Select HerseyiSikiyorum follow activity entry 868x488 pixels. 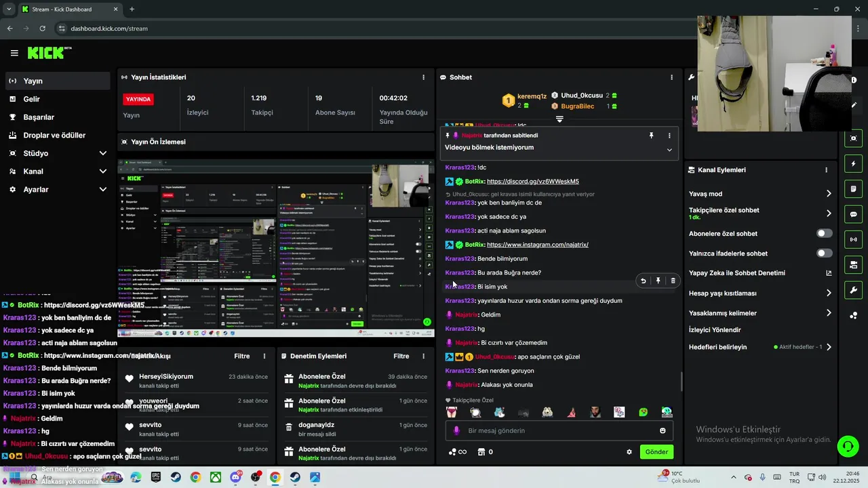[x=197, y=380]
